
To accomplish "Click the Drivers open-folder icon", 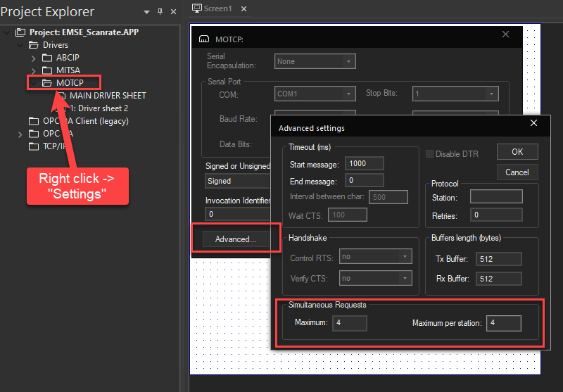I will point(34,45).
